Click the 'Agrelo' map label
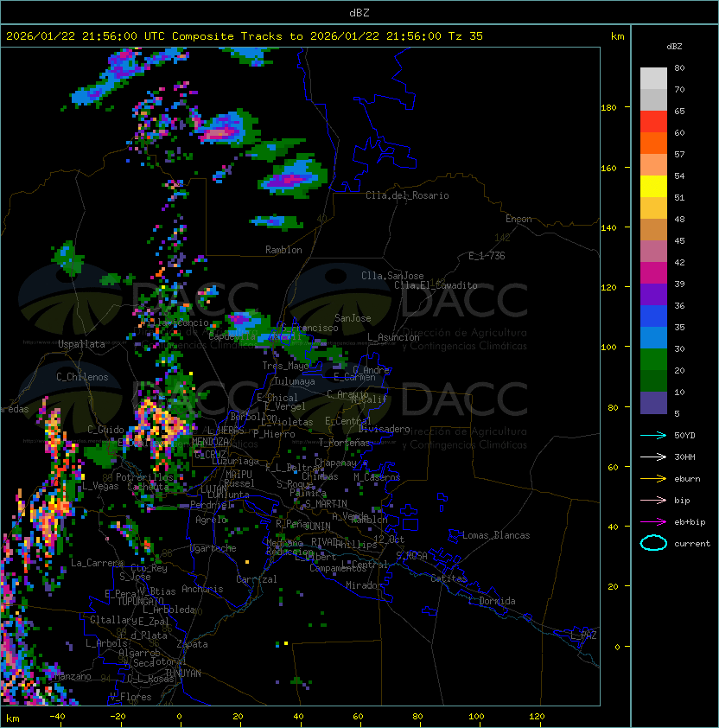 click(211, 520)
